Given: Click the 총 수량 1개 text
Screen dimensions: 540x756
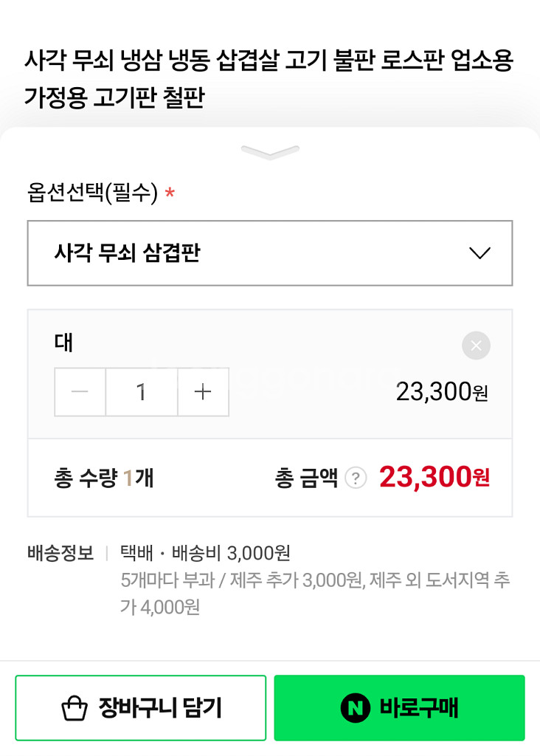Looking at the screenshot, I should [104, 478].
